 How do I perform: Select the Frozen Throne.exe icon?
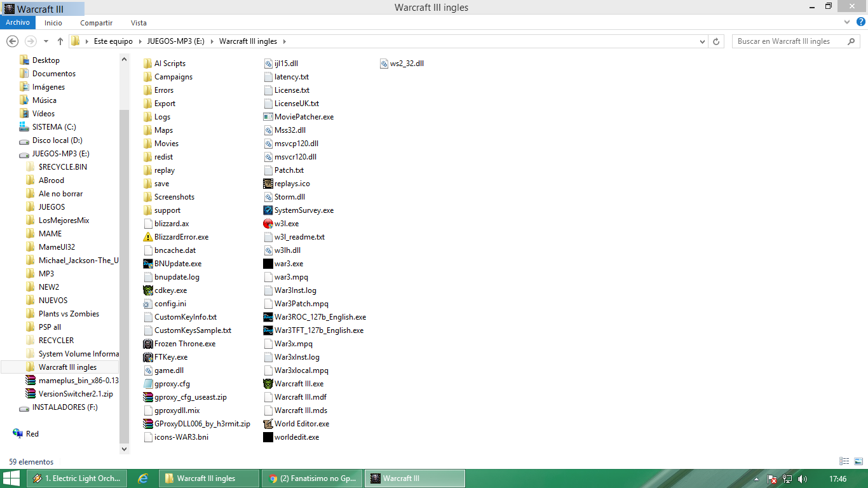[x=148, y=344]
